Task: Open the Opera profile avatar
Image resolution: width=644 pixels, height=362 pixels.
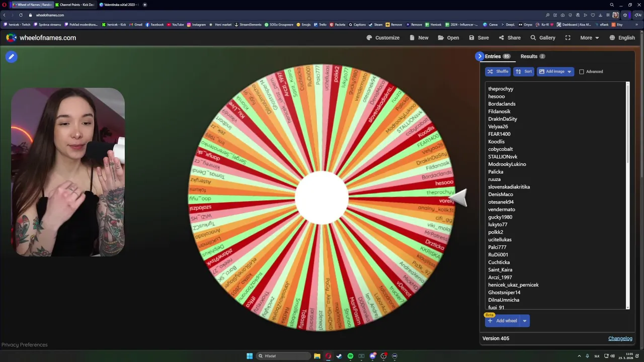Action: [615, 15]
